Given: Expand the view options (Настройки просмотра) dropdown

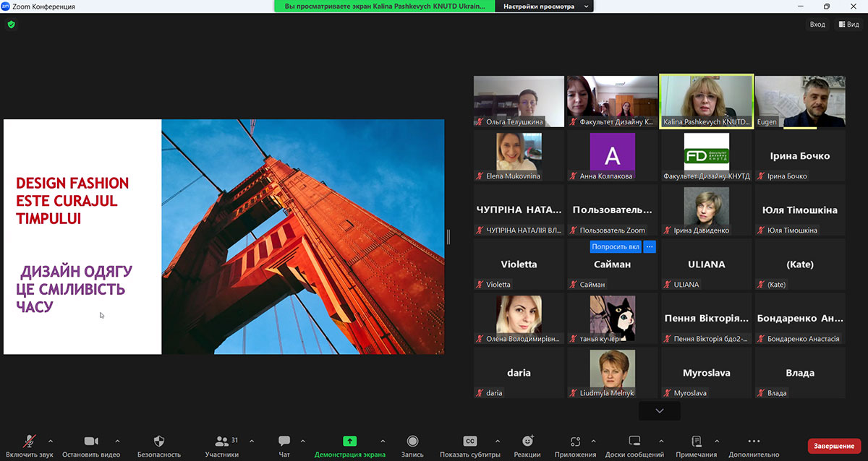Looking at the screenshot, I should 587,7.
